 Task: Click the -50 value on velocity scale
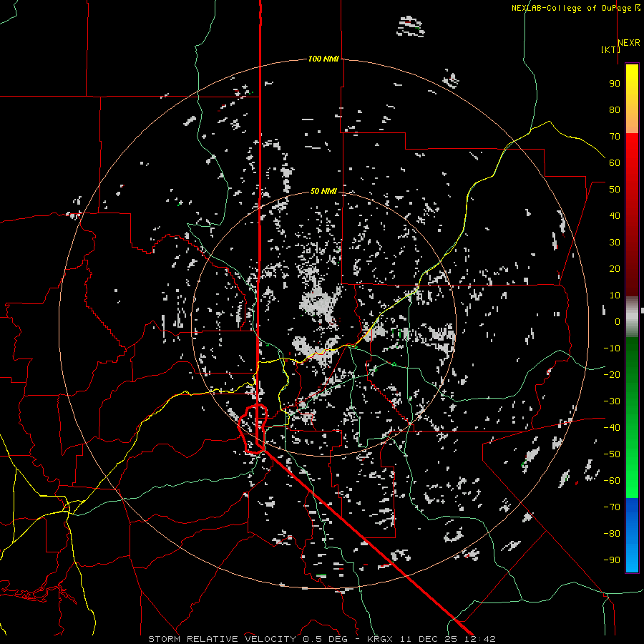[612, 454]
